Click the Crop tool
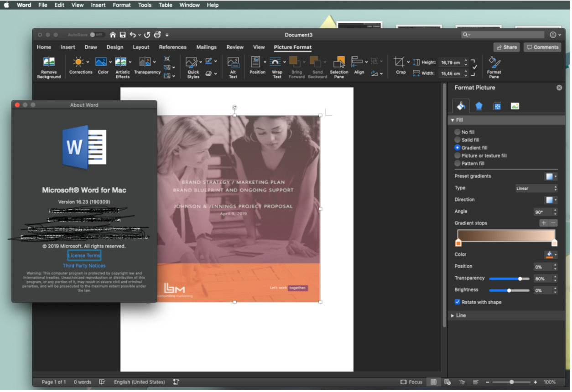Screen dimensions: 572x392 (x=399, y=62)
